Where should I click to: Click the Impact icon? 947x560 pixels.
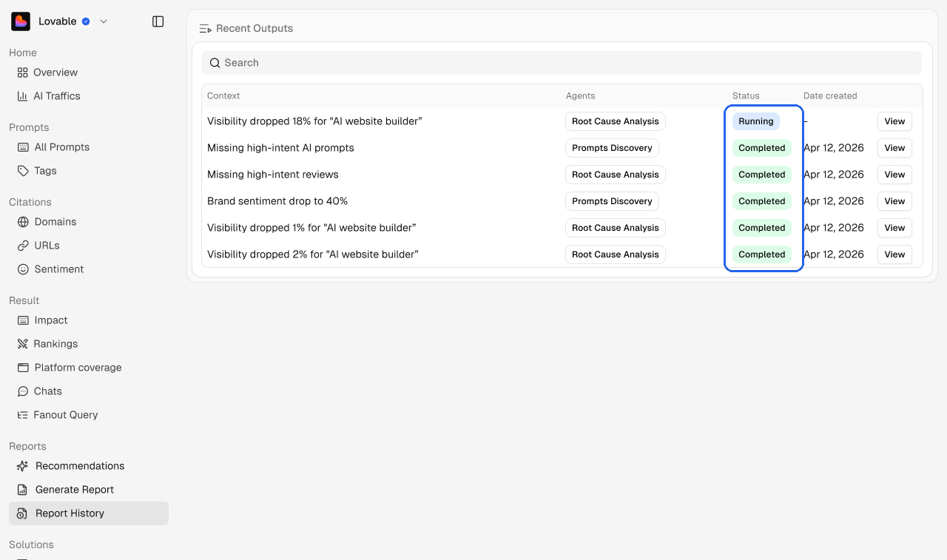23,320
